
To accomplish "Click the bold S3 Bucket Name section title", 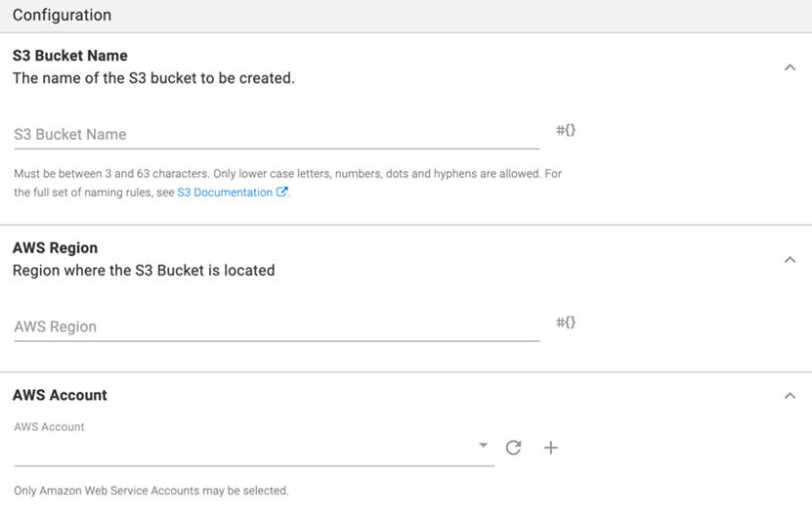I will pyautogui.click(x=70, y=56).
